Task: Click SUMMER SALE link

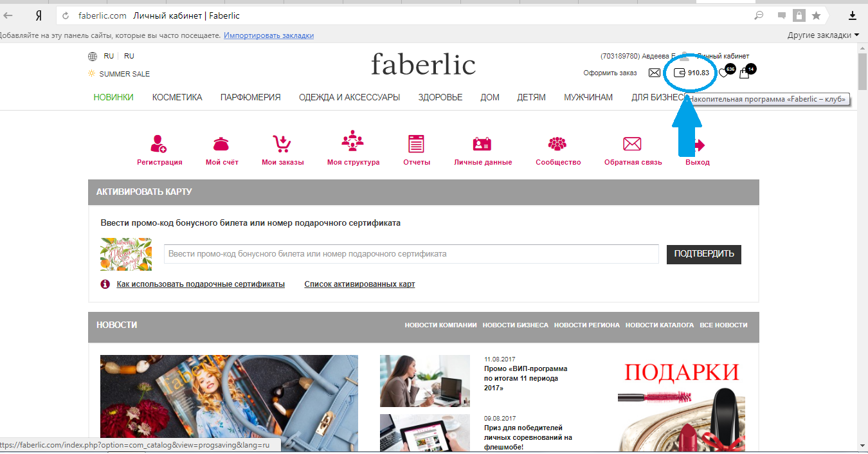Action: click(x=124, y=74)
